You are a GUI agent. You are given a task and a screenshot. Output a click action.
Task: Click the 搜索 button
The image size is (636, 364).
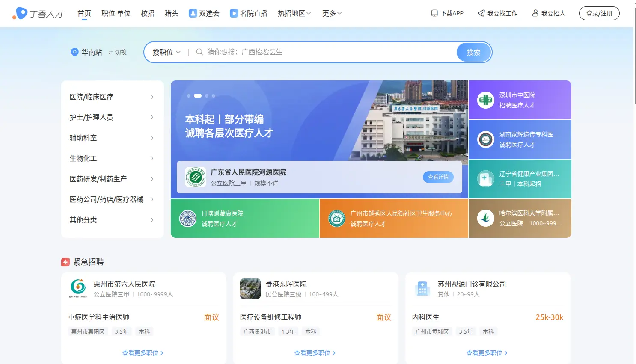tap(473, 52)
